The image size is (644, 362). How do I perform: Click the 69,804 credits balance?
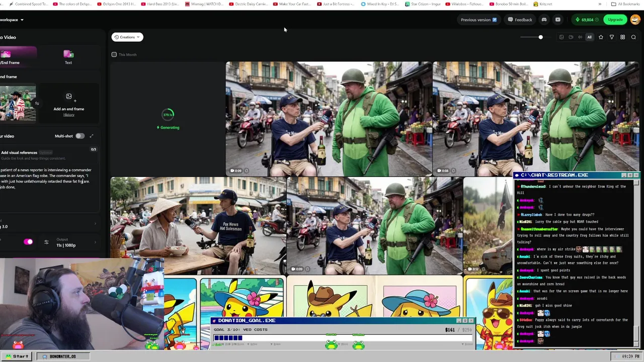[x=587, y=20]
